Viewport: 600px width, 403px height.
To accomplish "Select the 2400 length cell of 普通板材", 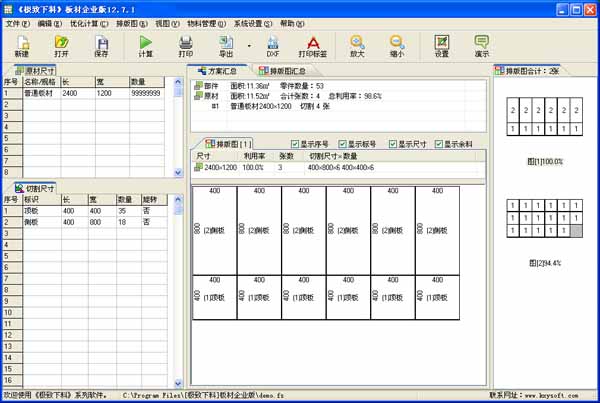I will tap(78, 93).
